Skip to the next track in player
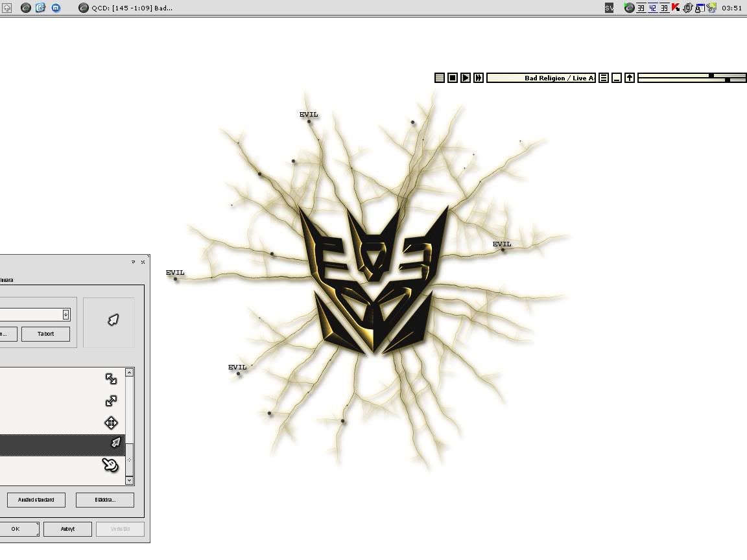The height and width of the screenshot is (560, 747). [x=479, y=78]
